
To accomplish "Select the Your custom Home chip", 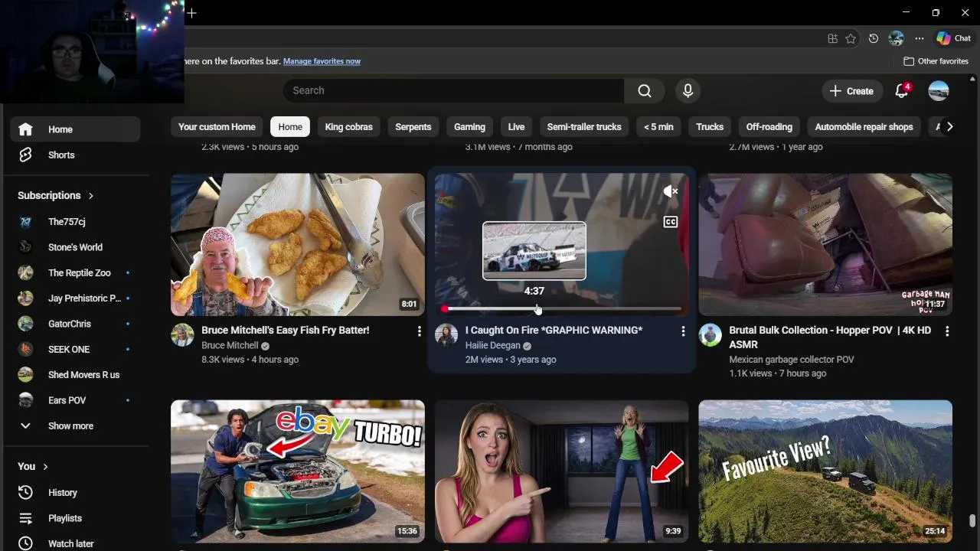I will 217,127.
